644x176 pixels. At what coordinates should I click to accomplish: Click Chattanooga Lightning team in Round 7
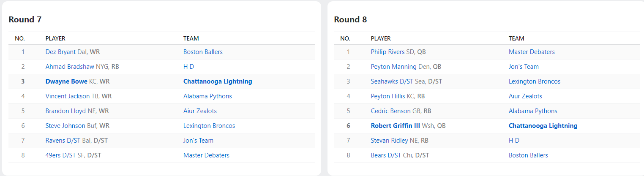218,81
